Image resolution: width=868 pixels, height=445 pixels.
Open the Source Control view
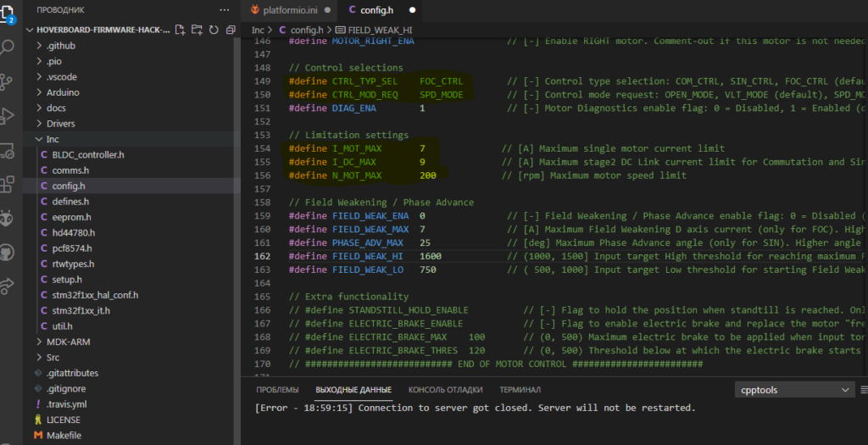(x=8, y=81)
